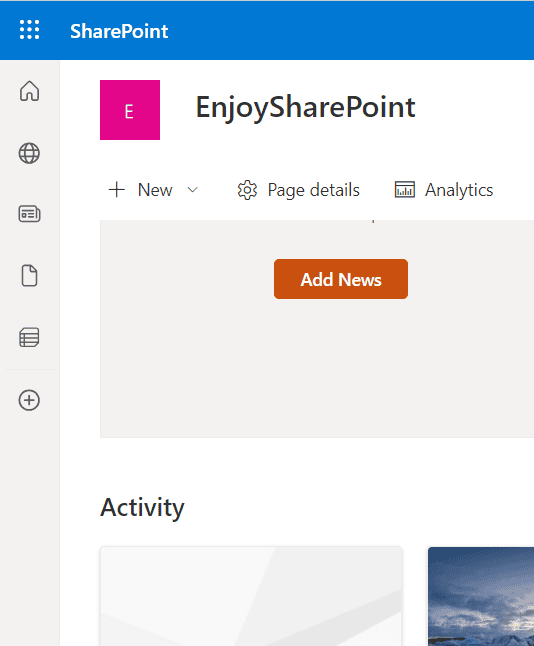Screen dimensions: 534x646
Task: Open the app launcher waffle icon
Action: [x=30, y=30]
